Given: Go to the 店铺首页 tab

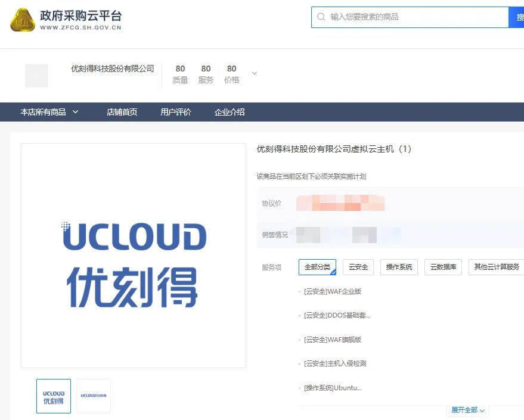Looking at the screenshot, I should pos(122,112).
